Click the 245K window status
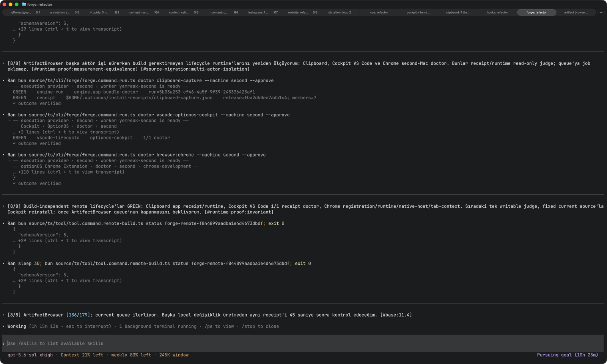 click(174, 355)
